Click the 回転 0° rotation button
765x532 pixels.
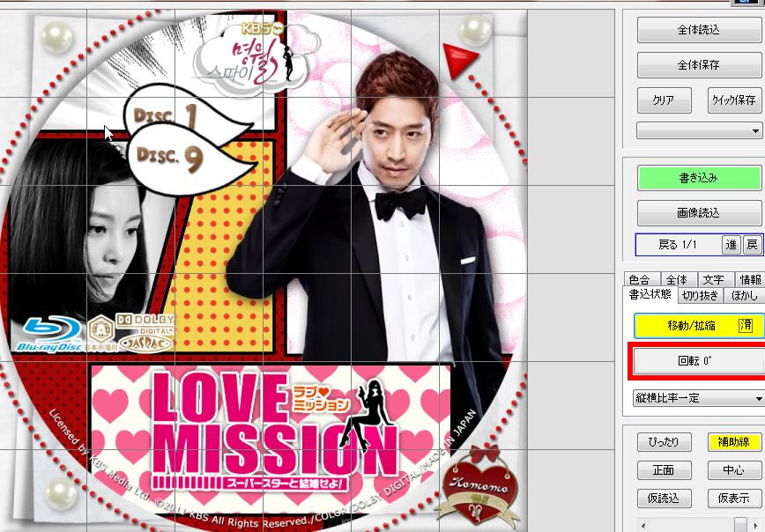point(699,361)
